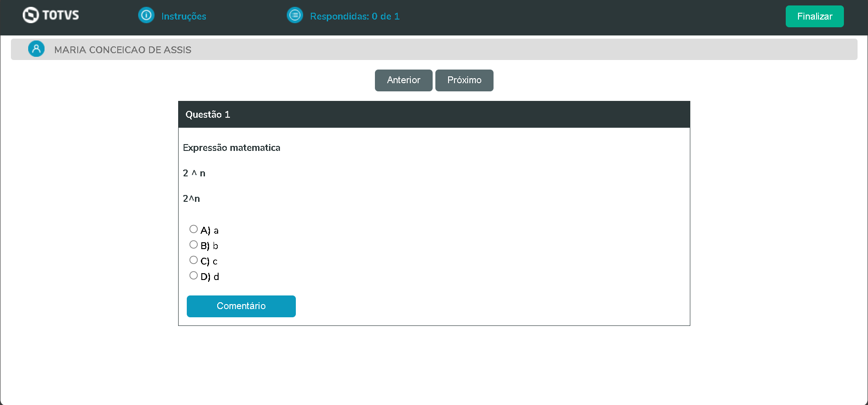Finish the test with Finalizar
Image resolution: width=868 pixels, height=405 pixels.
(814, 16)
